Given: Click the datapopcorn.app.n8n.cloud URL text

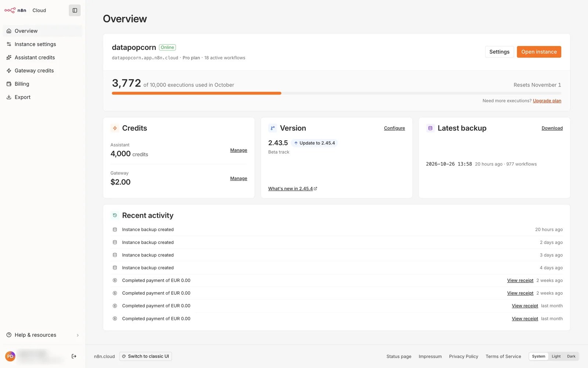Looking at the screenshot, I should (145, 58).
